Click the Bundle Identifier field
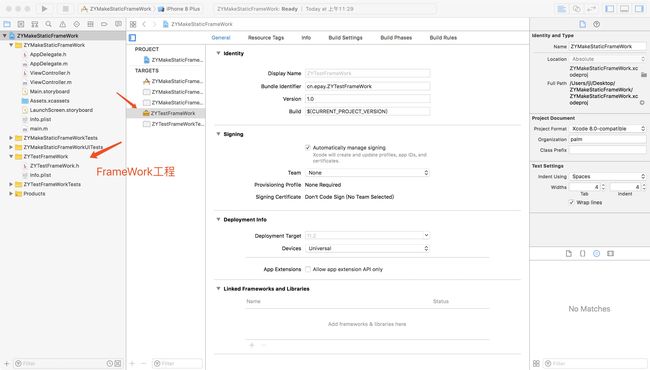The height and width of the screenshot is (370, 650). (x=367, y=87)
